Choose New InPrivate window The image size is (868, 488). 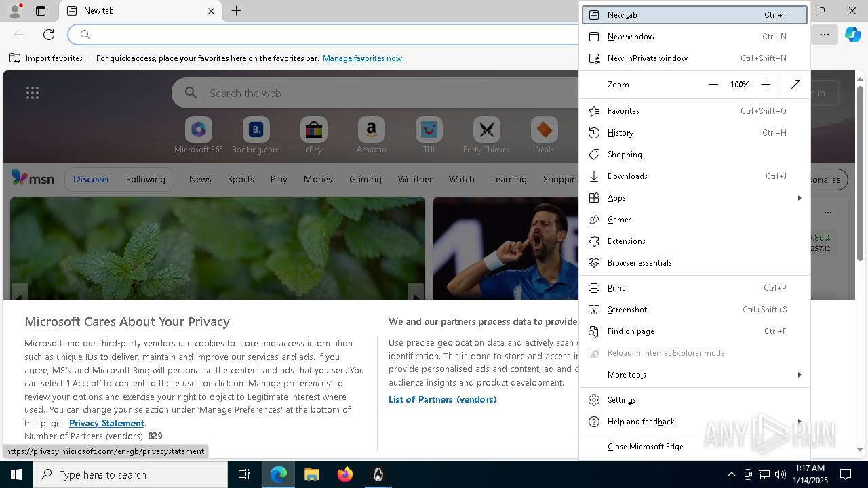point(695,58)
